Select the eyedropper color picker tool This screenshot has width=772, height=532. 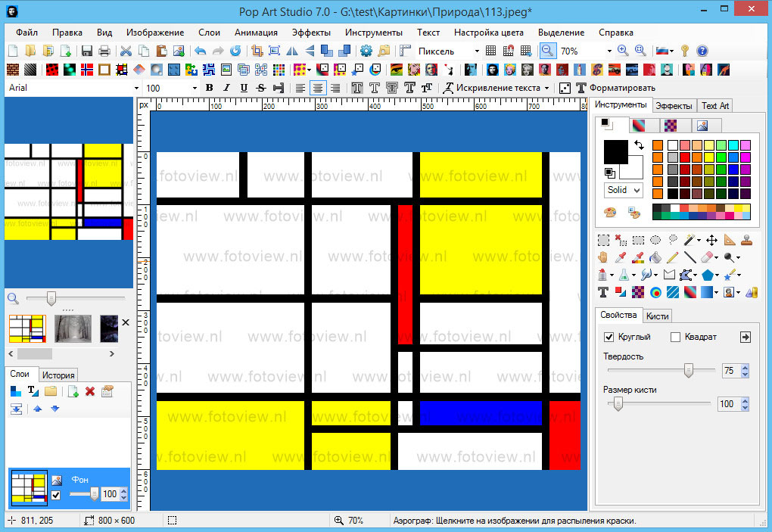[621, 257]
